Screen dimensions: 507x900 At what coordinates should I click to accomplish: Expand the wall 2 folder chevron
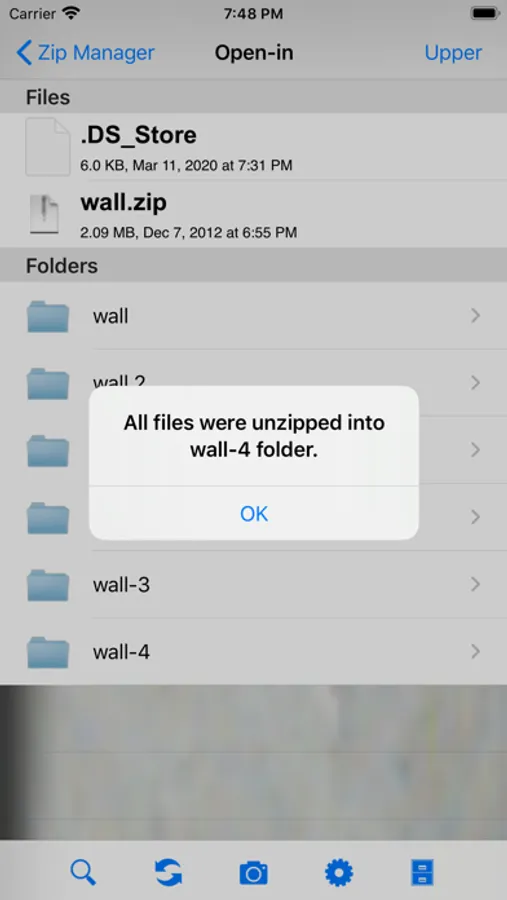click(475, 382)
